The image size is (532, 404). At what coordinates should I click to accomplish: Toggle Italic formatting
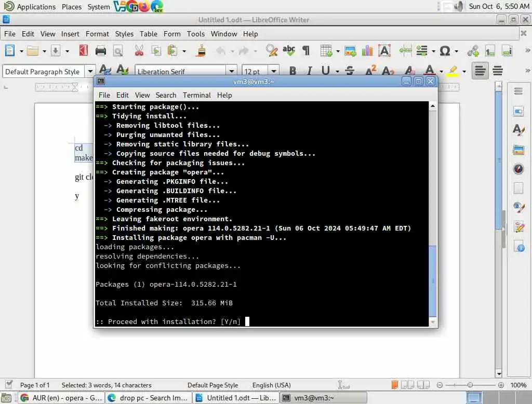(x=309, y=71)
